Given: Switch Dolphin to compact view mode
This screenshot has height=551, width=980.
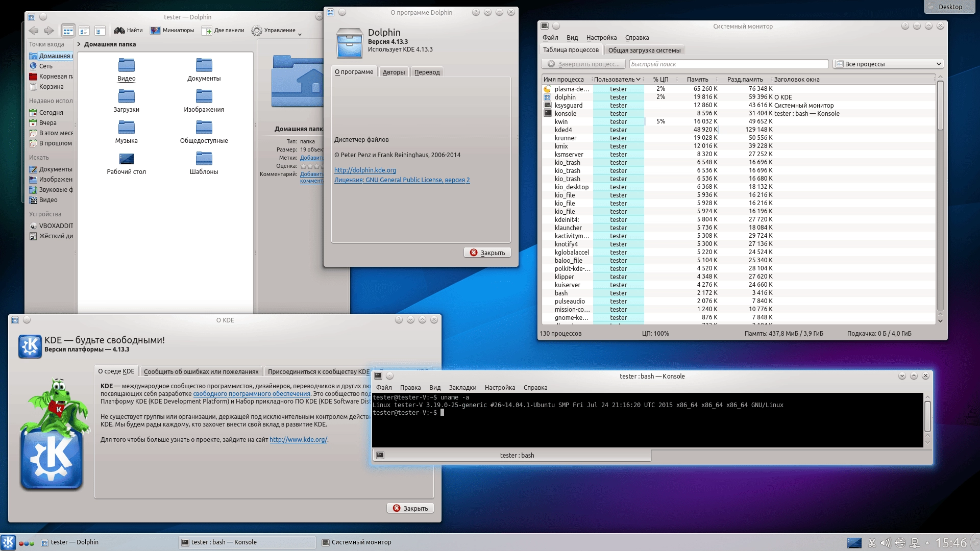Looking at the screenshot, I should (84, 31).
